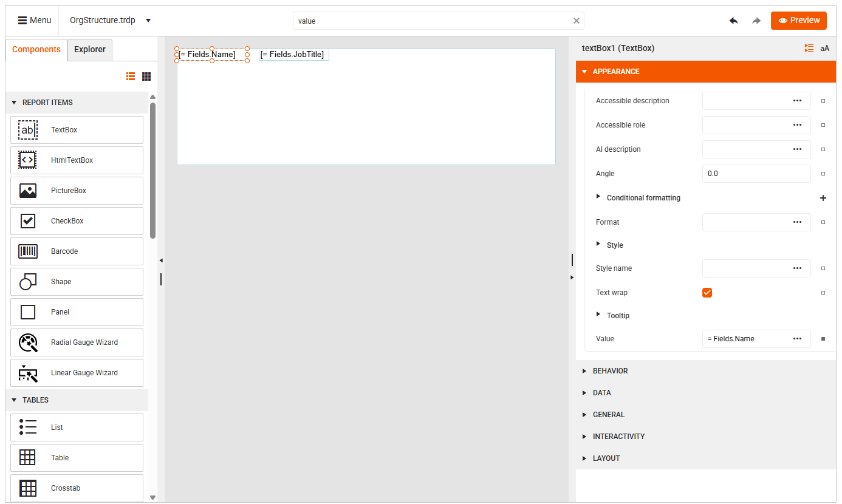Uncheck the Text wrap checkbox

click(x=707, y=292)
